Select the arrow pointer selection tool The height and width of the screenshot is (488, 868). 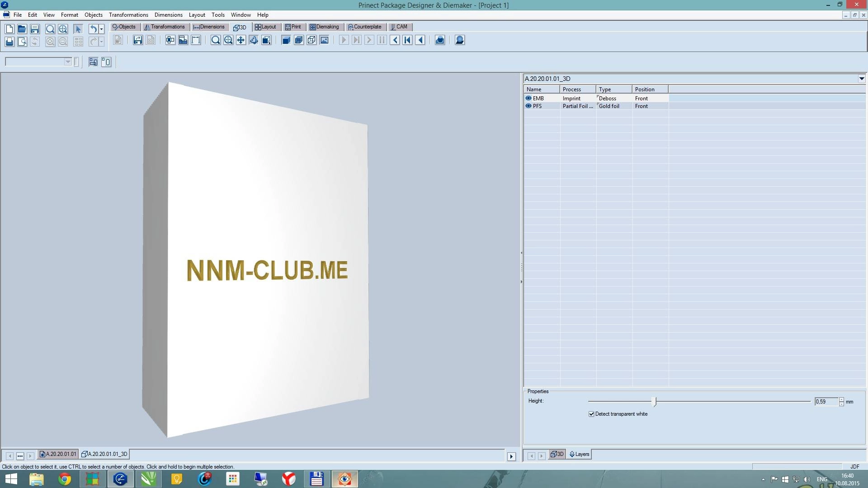[x=78, y=29]
